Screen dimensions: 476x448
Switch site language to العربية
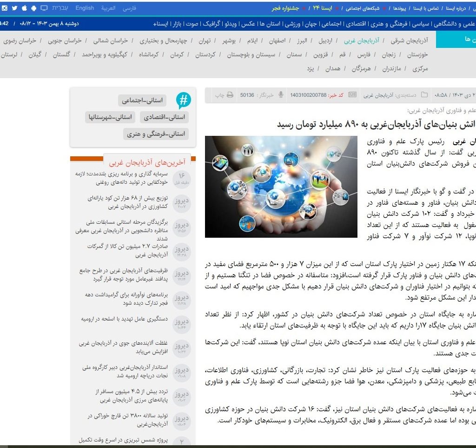click(108, 8)
